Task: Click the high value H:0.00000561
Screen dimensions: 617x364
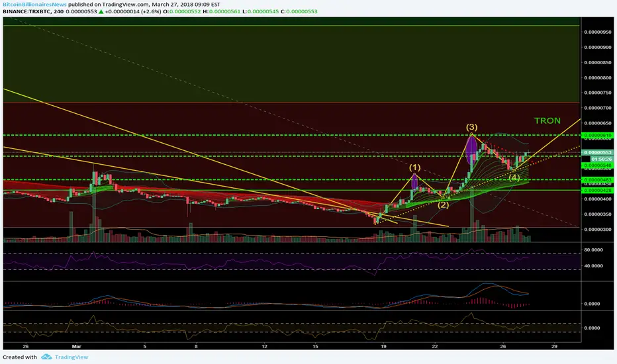Action: click(x=222, y=11)
